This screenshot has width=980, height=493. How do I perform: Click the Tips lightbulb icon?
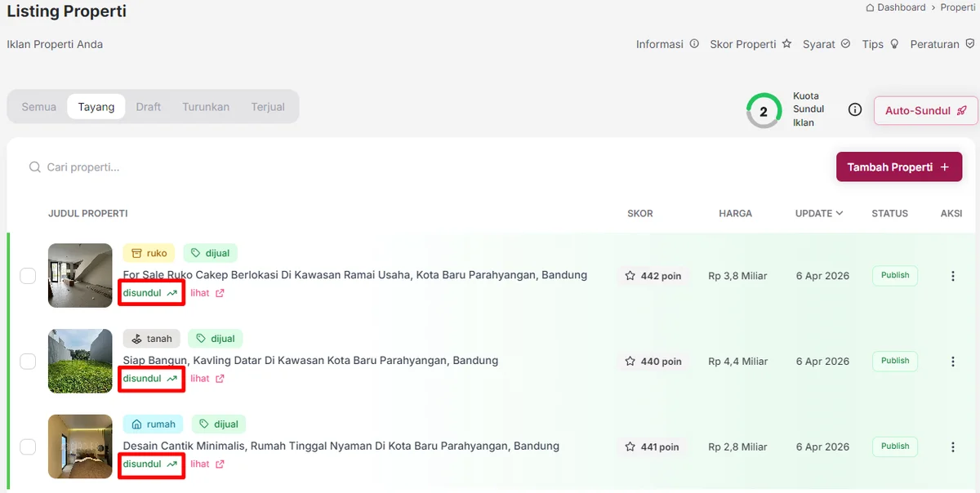(894, 44)
